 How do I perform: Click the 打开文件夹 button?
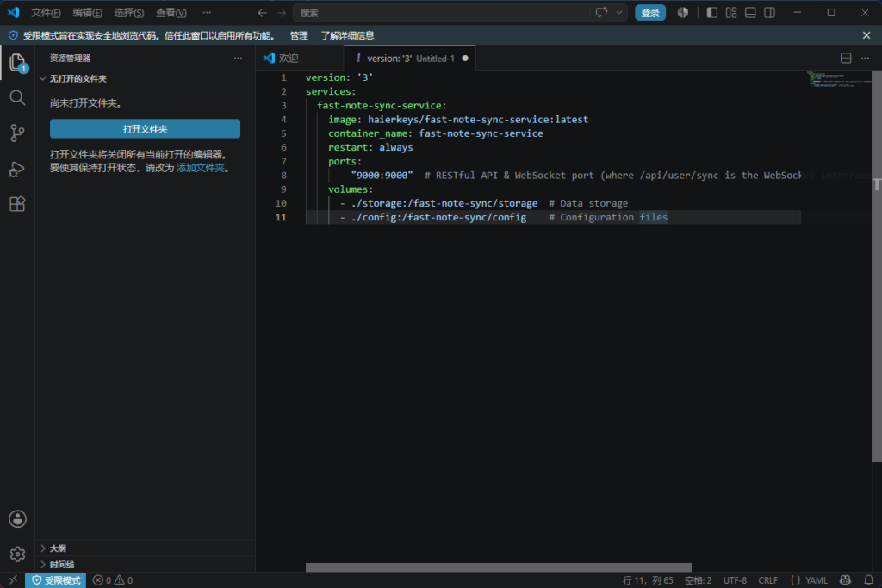click(145, 129)
